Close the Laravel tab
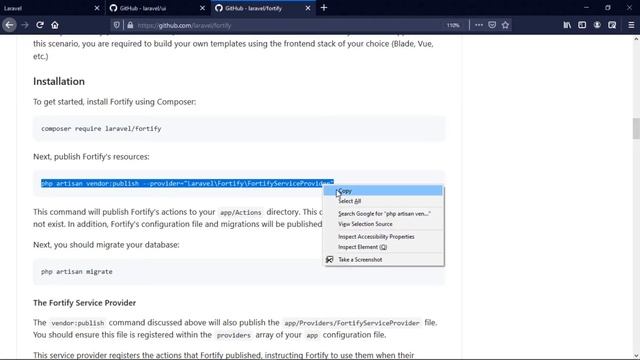640x360 pixels. click(97, 8)
